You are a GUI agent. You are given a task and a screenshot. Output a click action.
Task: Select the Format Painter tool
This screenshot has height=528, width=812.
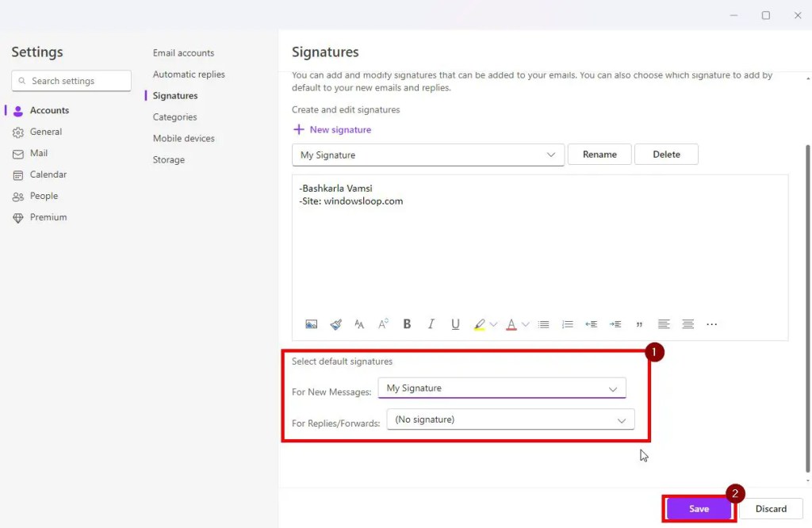(x=335, y=323)
